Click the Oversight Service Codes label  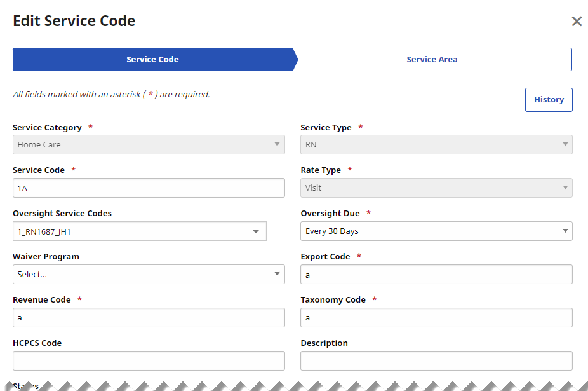[x=62, y=214]
